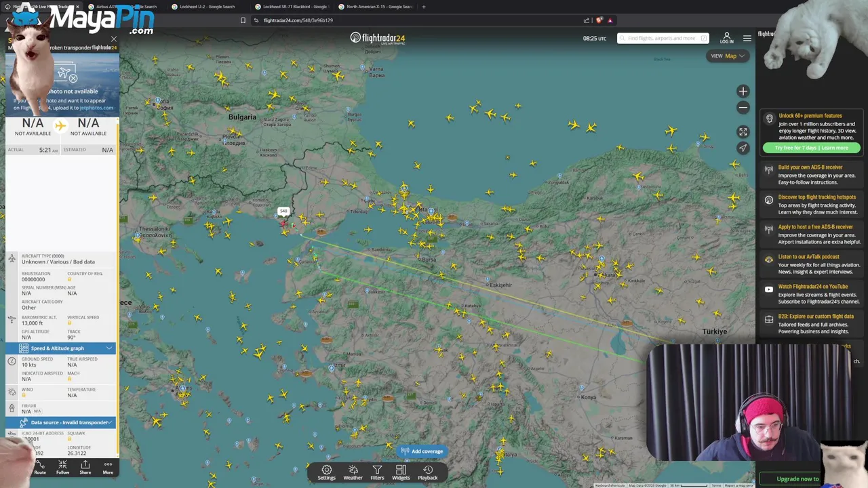Open a new browser tab

click(423, 7)
